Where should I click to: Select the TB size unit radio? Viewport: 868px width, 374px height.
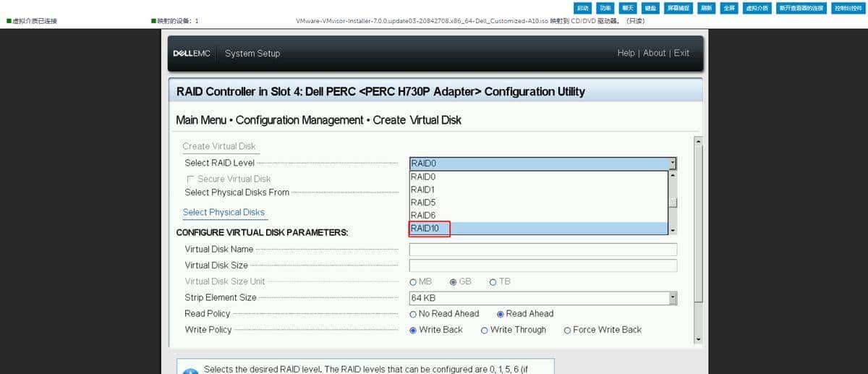[493, 282]
